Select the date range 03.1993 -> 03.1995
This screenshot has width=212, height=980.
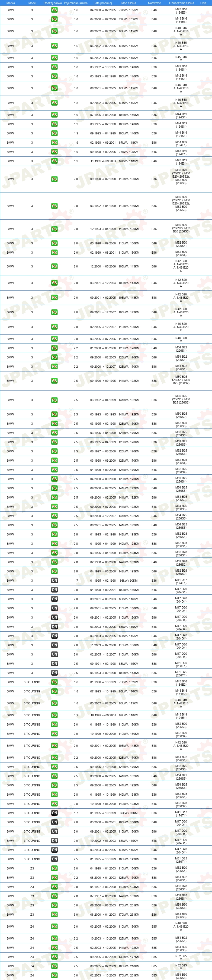103,414
